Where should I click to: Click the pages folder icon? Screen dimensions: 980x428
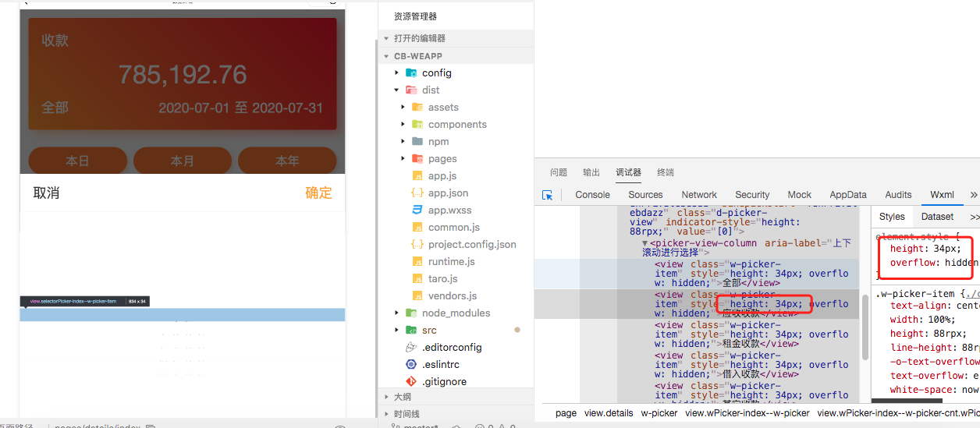(x=417, y=158)
